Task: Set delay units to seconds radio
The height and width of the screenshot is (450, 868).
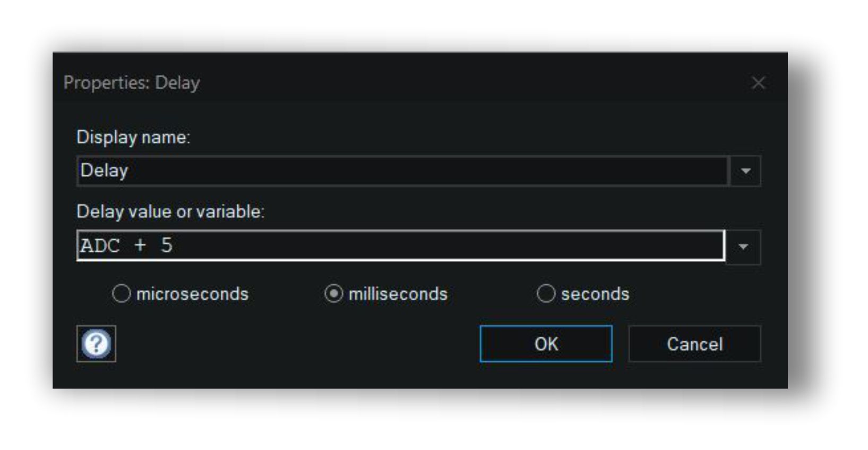Action: pyautogui.click(x=546, y=294)
